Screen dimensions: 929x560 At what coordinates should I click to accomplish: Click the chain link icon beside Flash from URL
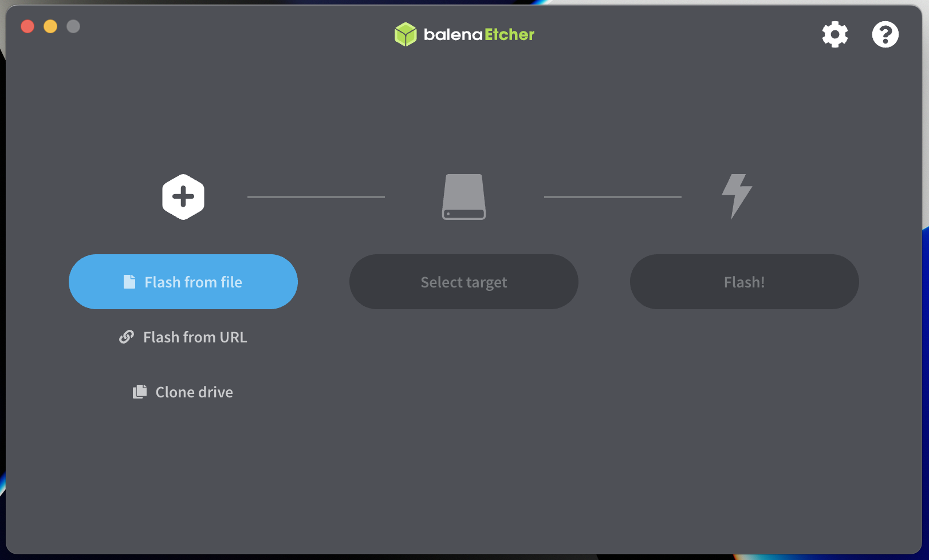(x=127, y=337)
